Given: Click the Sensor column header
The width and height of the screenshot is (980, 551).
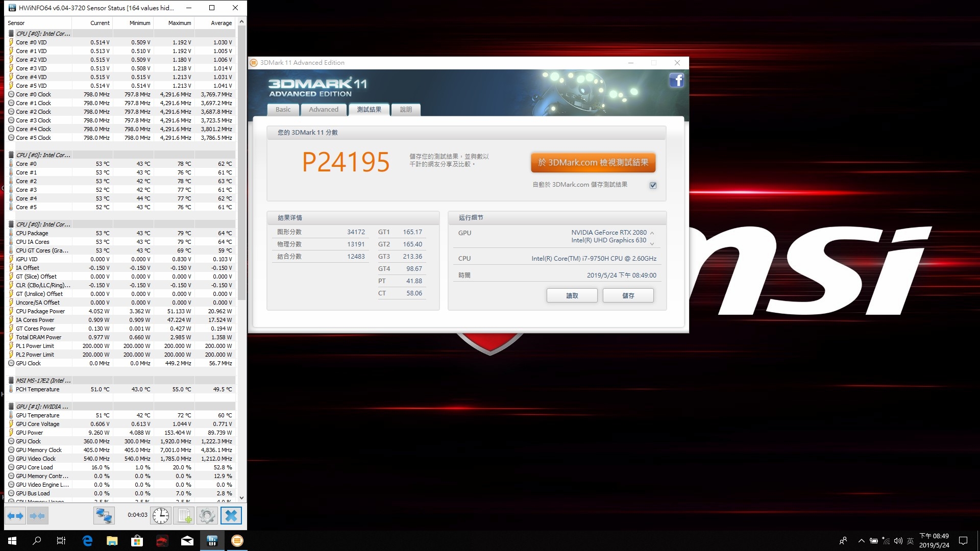Looking at the screenshot, I should pyautogui.click(x=38, y=23).
